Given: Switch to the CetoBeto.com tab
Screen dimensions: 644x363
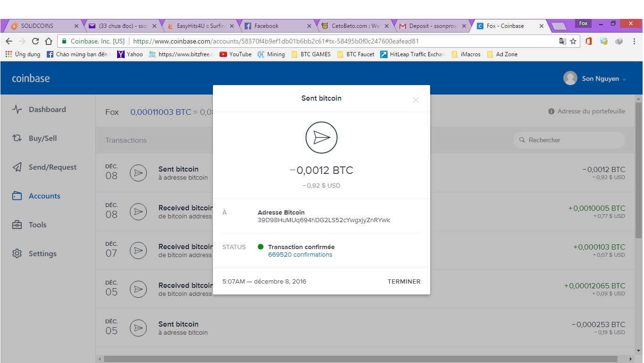Looking at the screenshot, I should click(355, 26).
